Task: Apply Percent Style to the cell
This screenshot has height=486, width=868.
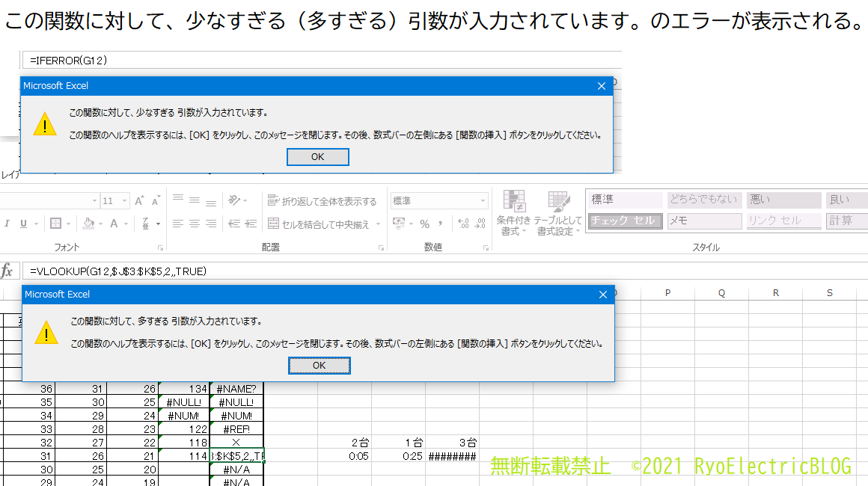Action: (425, 223)
